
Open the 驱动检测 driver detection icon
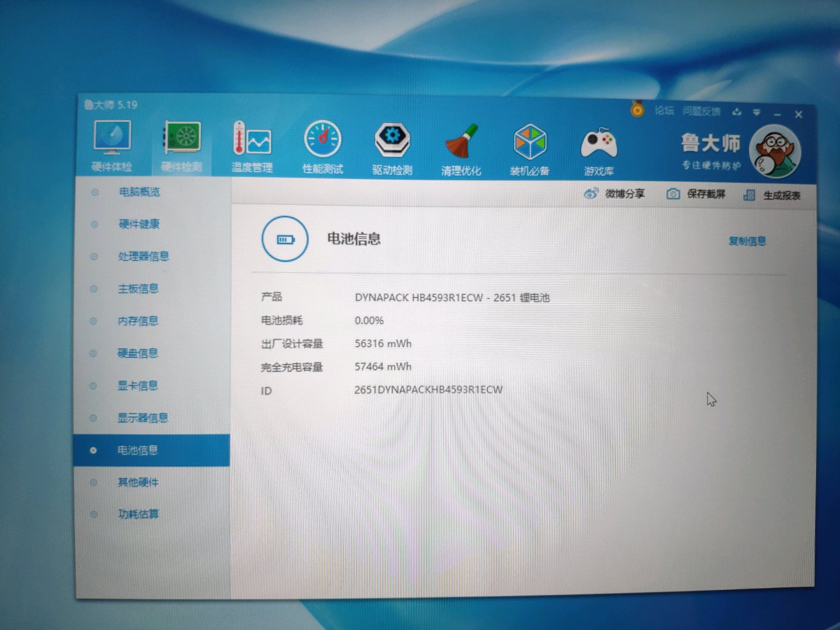(x=392, y=148)
